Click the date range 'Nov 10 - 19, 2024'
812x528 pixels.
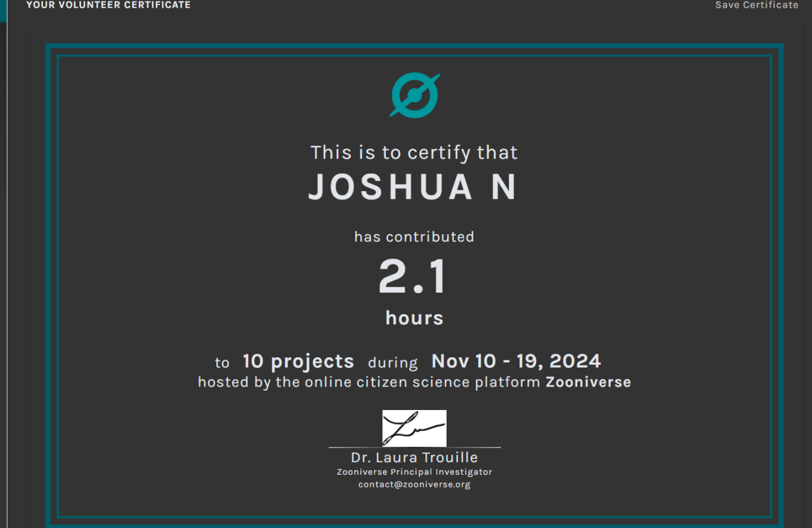(x=516, y=361)
